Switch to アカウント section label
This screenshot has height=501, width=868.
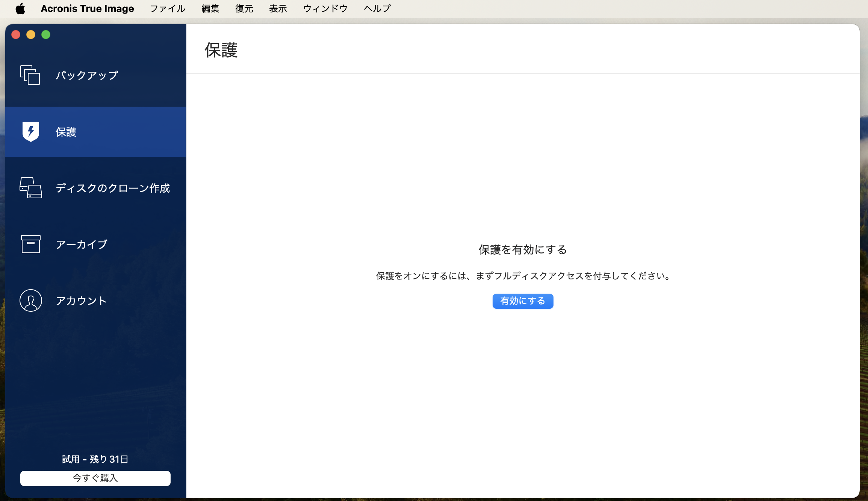[x=81, y=301]
